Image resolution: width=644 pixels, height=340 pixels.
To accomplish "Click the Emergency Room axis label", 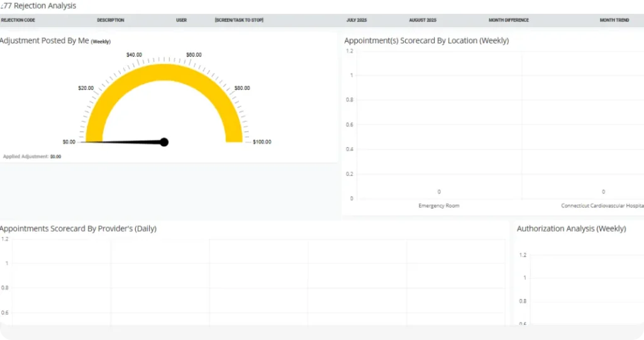I will tap(439, 206).
